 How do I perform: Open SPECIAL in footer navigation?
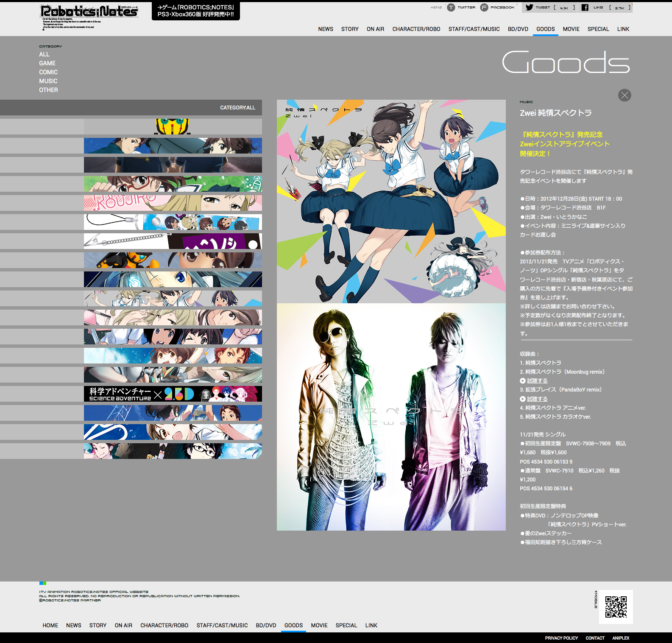coord(346,626)
